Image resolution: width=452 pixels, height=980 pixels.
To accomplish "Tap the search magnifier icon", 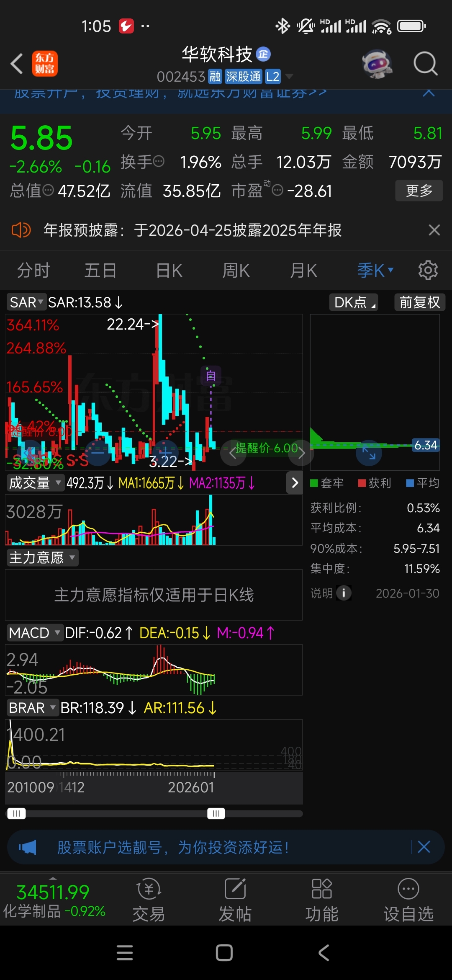I will (425, 64).
